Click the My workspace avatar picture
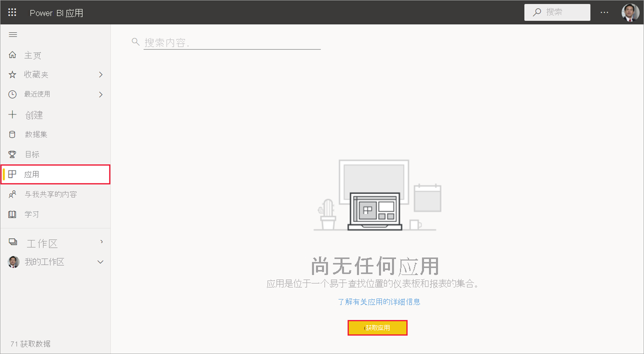This screenshot has height=354, width=644. 13,262
